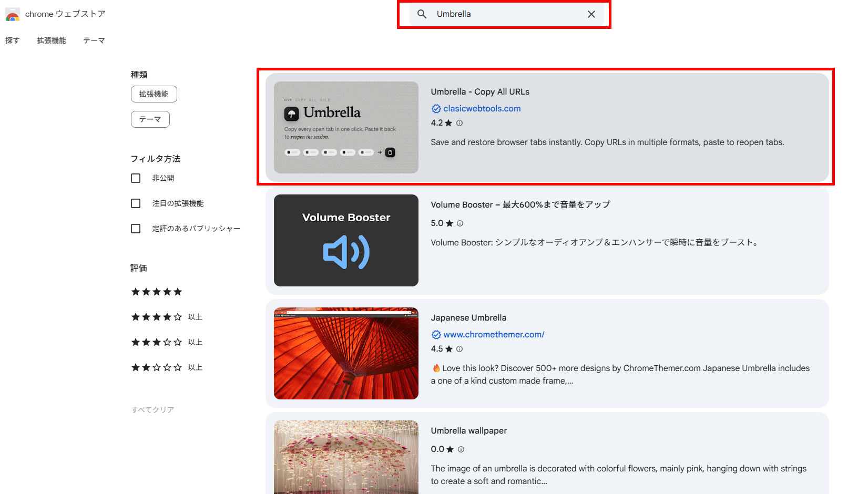Filter results by two stars 以上
This screenshot has height=494, width=868.
click(167, 367)
